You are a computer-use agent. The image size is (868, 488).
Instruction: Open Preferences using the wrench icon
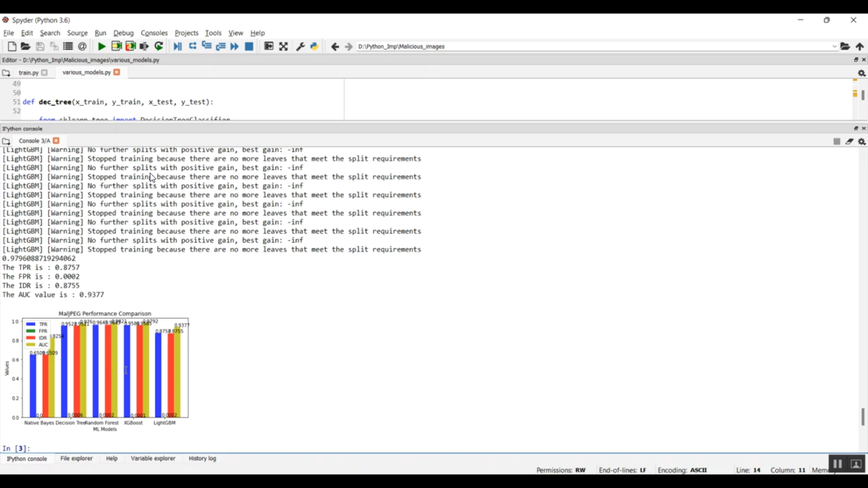tap(300, 46)
